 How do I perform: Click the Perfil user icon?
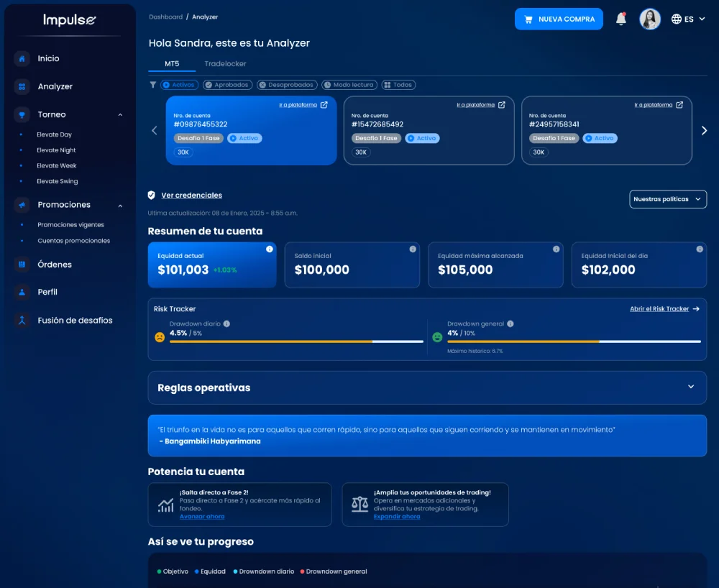click(x=22, y=292)
